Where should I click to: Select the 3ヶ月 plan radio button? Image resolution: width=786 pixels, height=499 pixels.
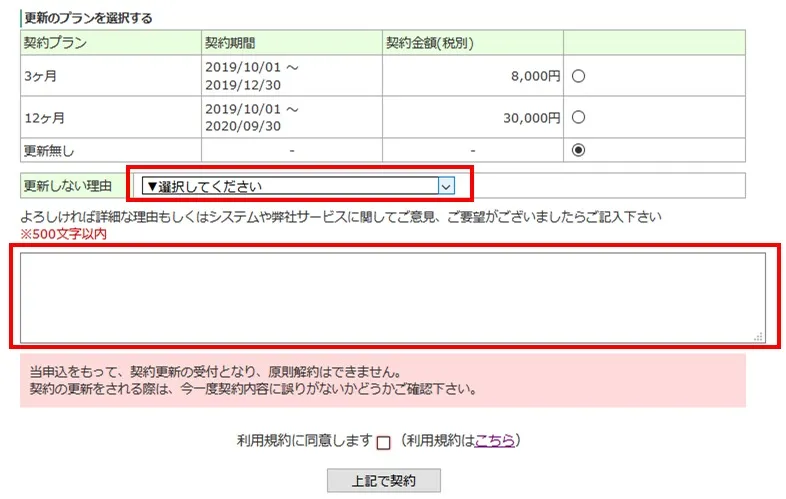pos(578,76)
